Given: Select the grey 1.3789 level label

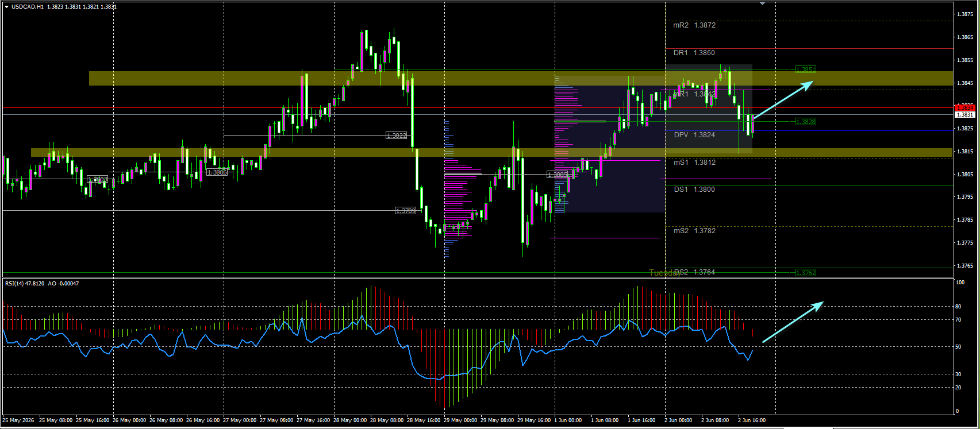Looking at the screenshot, I should pyautogui.click(x=405, y=211).
